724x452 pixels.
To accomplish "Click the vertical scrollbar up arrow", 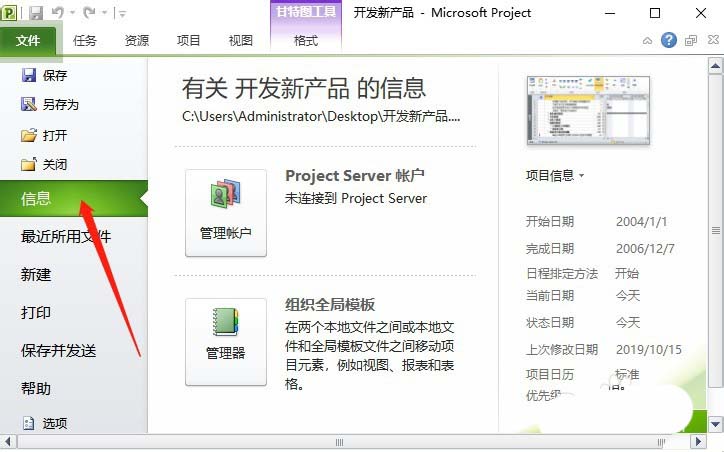I will point(715,66).
